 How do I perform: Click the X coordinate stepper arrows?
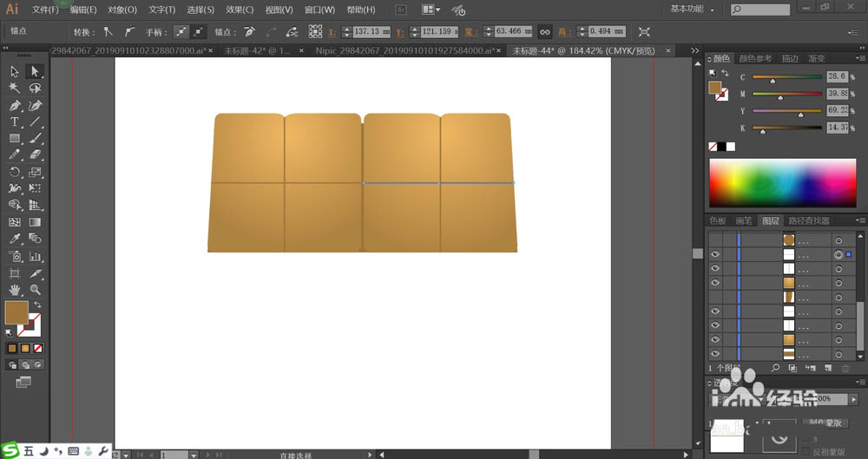coord(346,32)
